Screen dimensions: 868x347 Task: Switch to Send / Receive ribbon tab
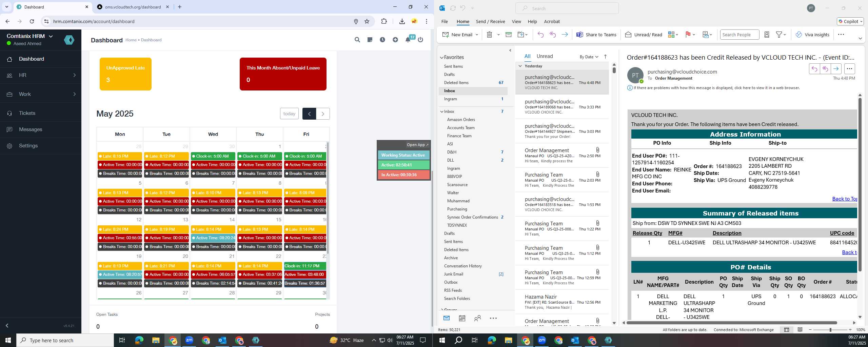pyautogui.click(x=490, y=21)
